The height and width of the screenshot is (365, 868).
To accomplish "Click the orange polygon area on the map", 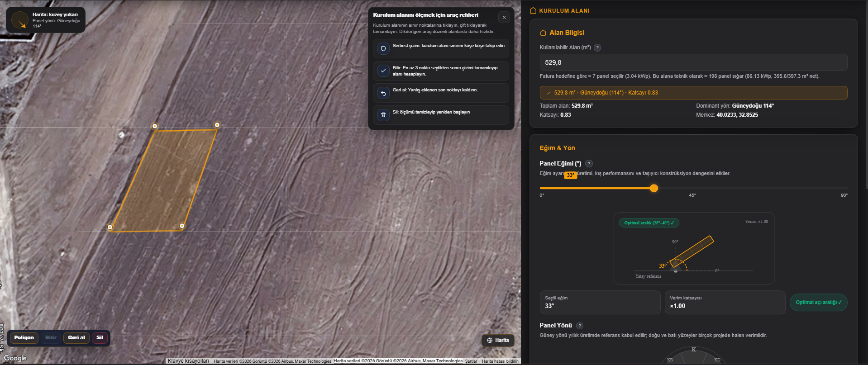I will [164, 180].
